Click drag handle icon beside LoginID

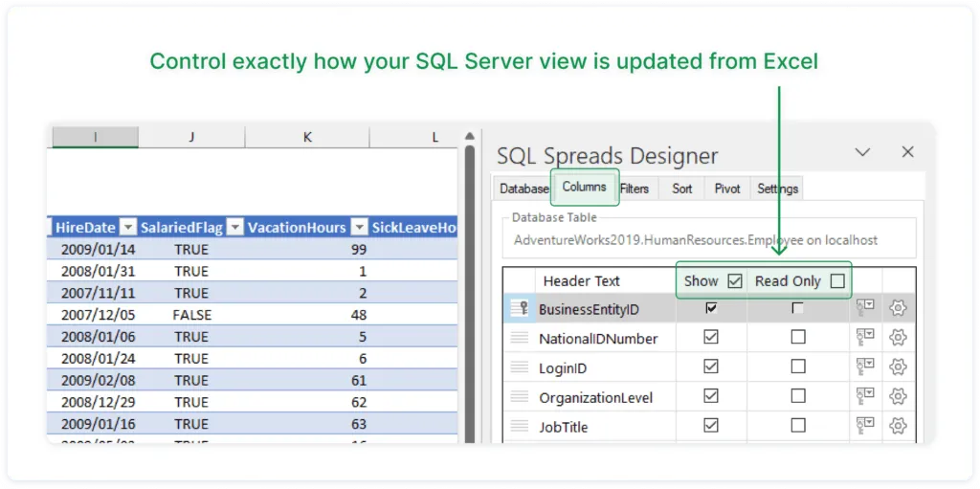520,367
